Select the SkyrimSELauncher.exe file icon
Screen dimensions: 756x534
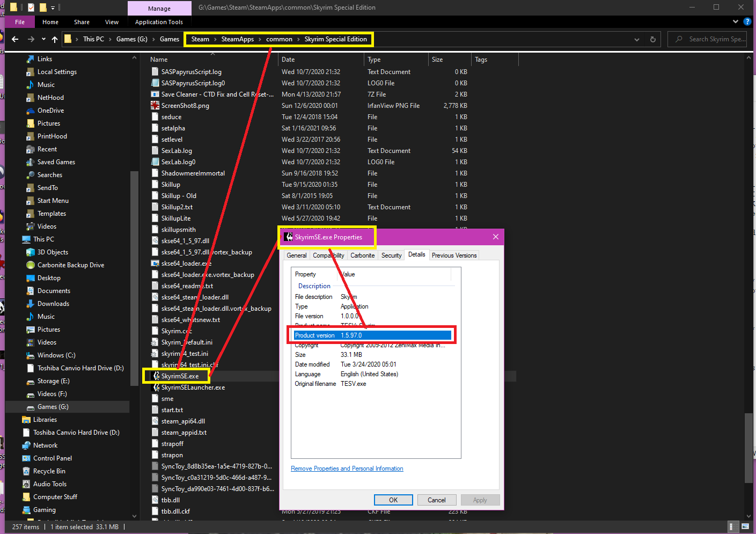click(156, 387)
